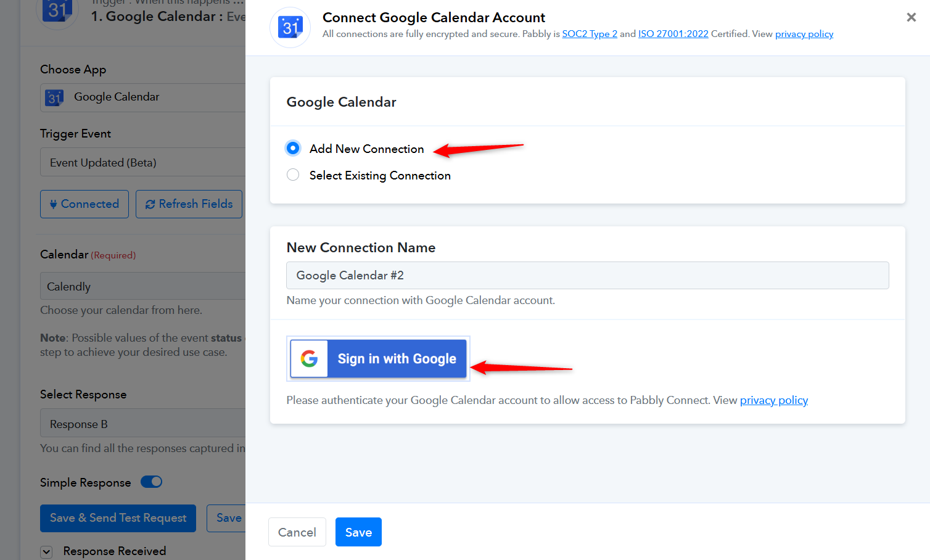
Task: Open the Trigger Event dropdown
Action: pos(143,162)
